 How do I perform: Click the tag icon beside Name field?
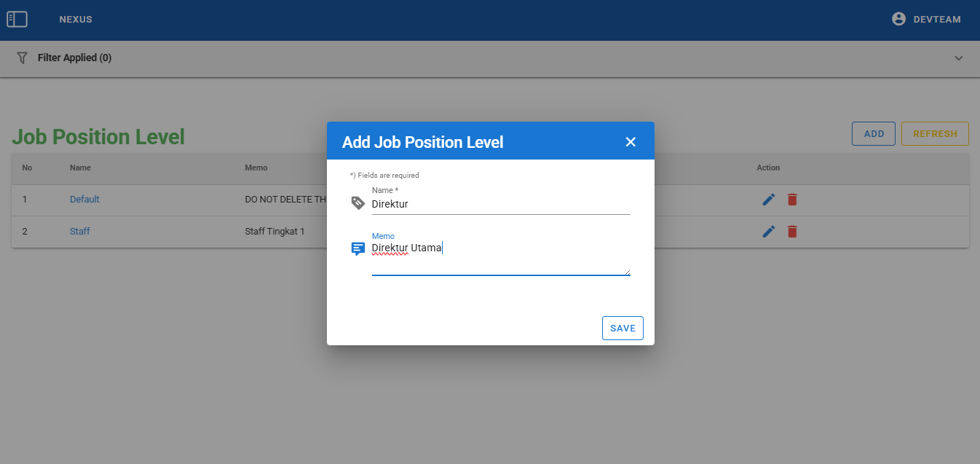[357, 203]
